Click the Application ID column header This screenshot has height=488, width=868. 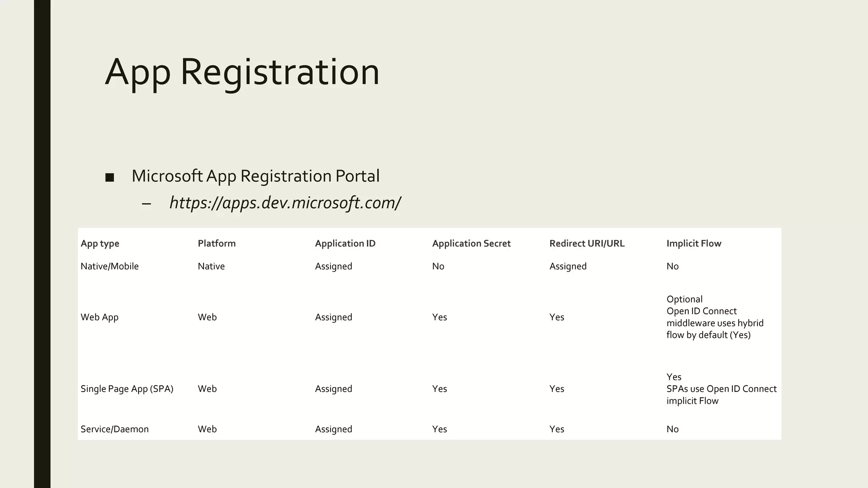tap(345, 244)
